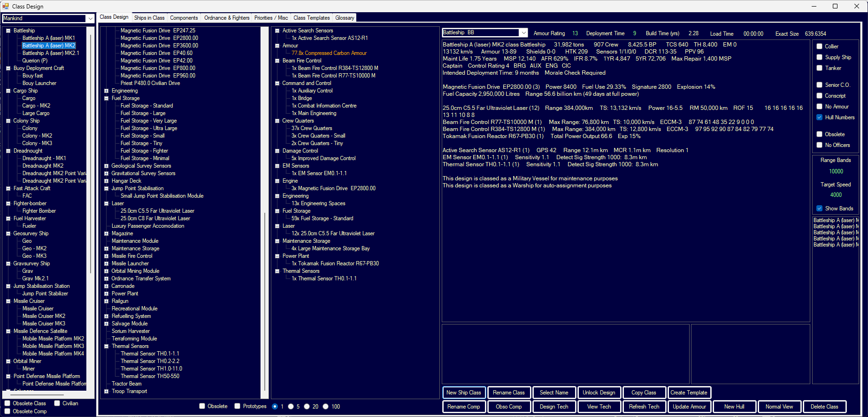The height and width of the screenshot is (417, 868).
Task: Click the Delete Class button
Action: tap(824, 407)
